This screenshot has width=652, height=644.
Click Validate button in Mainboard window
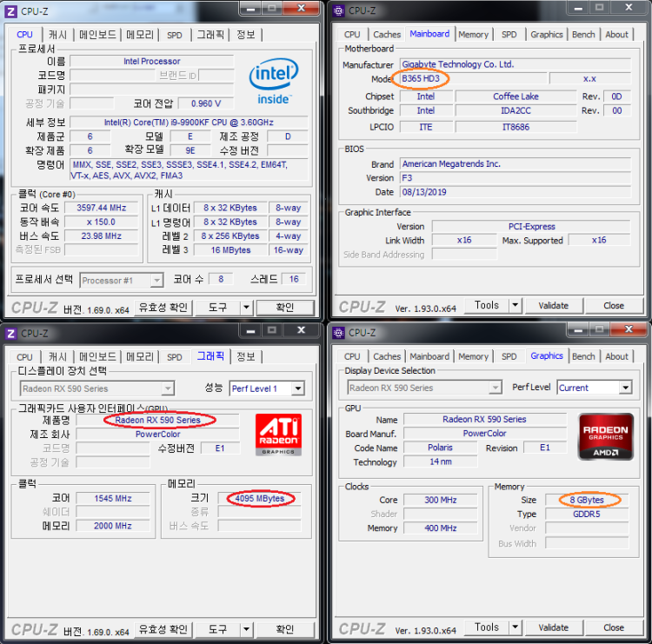(x=554, y=306)
